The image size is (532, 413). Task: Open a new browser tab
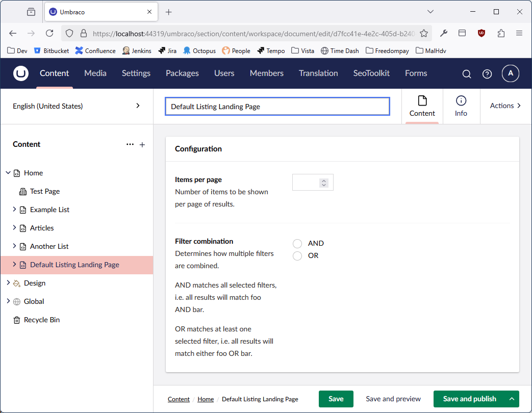(x=169, y=12)
